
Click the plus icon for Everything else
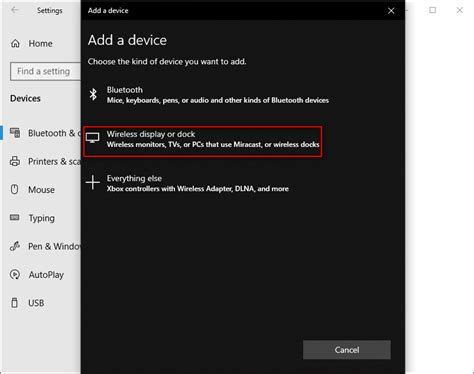click(93, 182)
